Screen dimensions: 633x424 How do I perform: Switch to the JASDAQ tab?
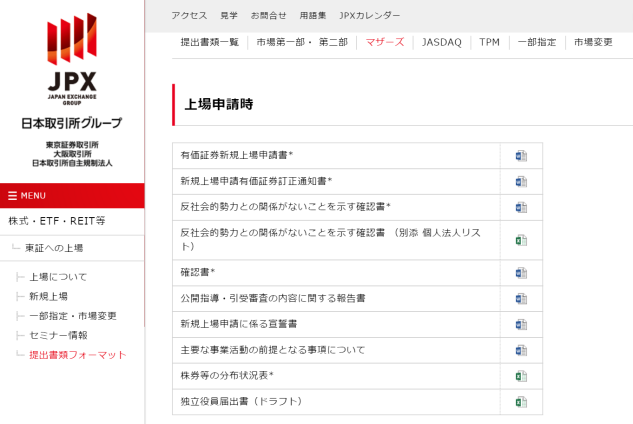pos(441,42)
